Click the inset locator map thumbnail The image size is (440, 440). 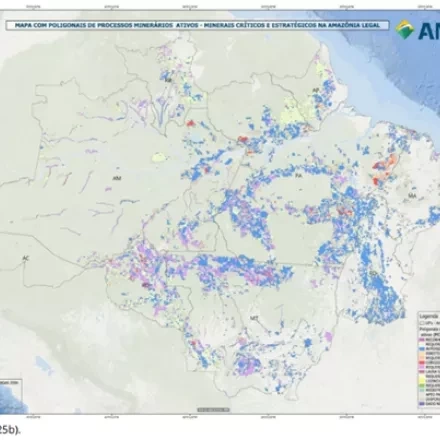(x=11, y=396)
